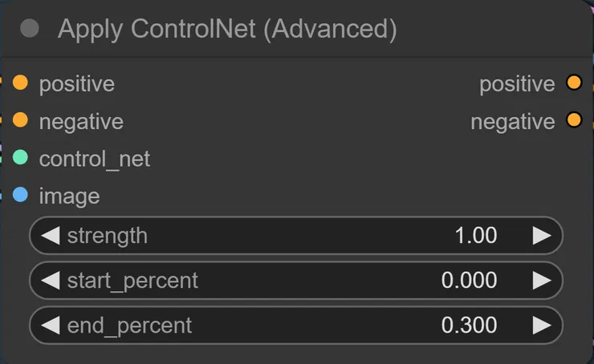Click the green control_net input socket
Image resolution: width=594 pixels, height=364 pixels.
20,158
